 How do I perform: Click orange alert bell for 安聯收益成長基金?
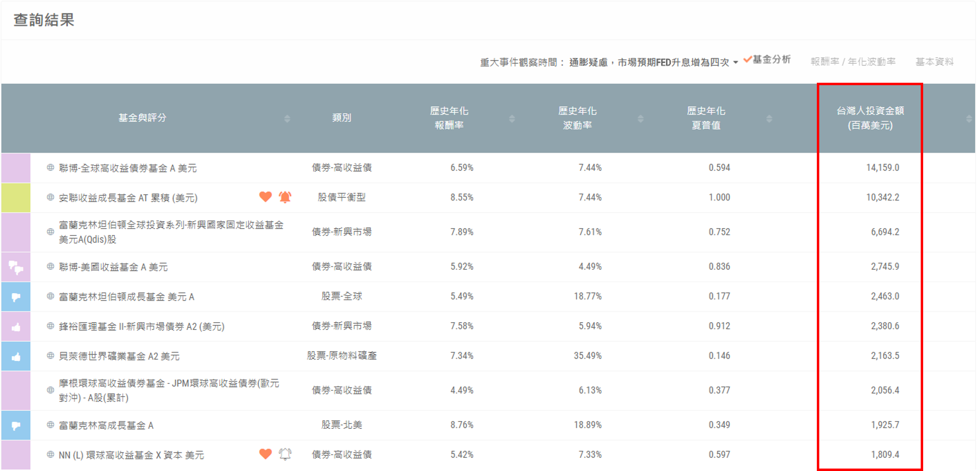[x=286, y=197]
